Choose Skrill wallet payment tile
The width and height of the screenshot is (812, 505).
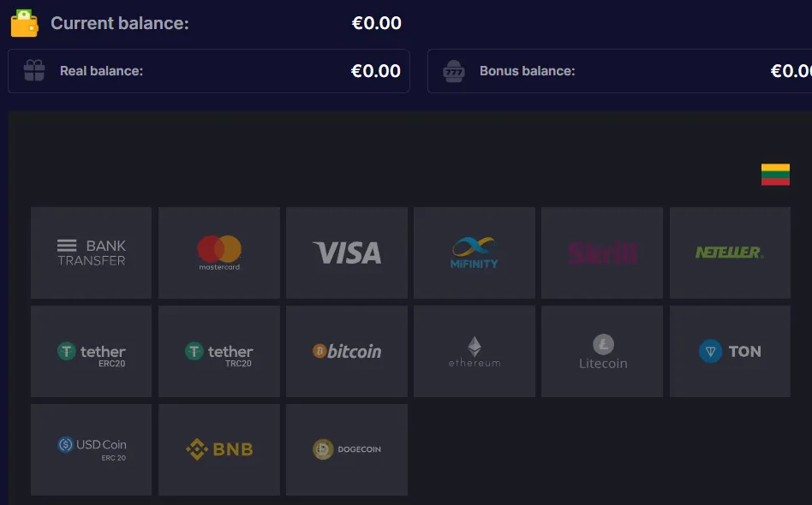pyautogui.click(x=602, y=253)
